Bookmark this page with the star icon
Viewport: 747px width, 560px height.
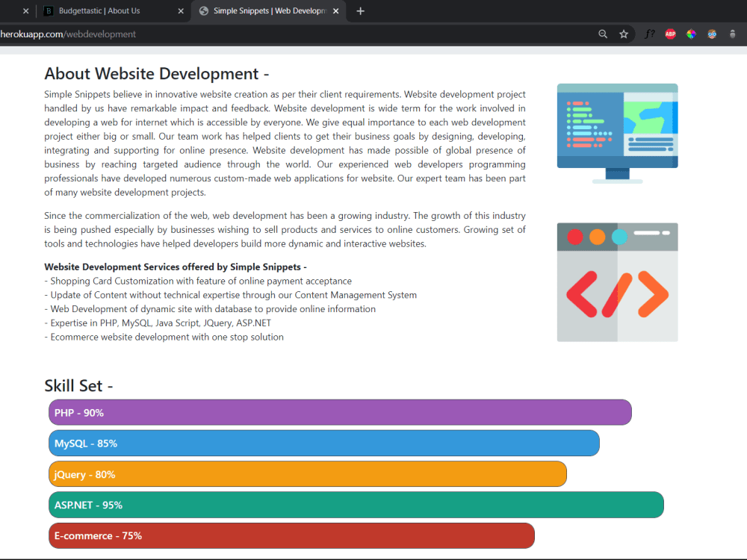[x=624, y=34]
